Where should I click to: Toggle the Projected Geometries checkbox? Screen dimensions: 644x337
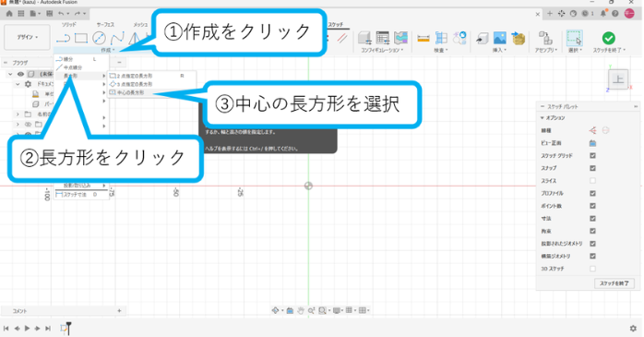click(x=592, y=244)
